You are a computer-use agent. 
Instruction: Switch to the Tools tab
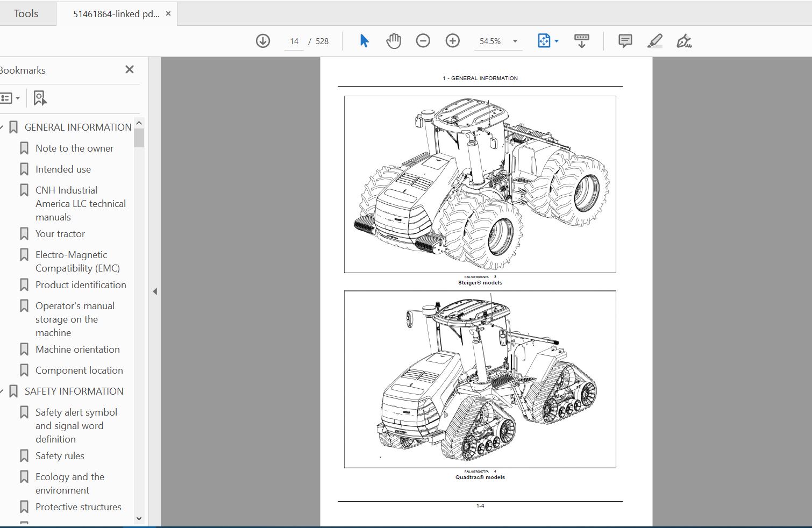coord(26,13)
